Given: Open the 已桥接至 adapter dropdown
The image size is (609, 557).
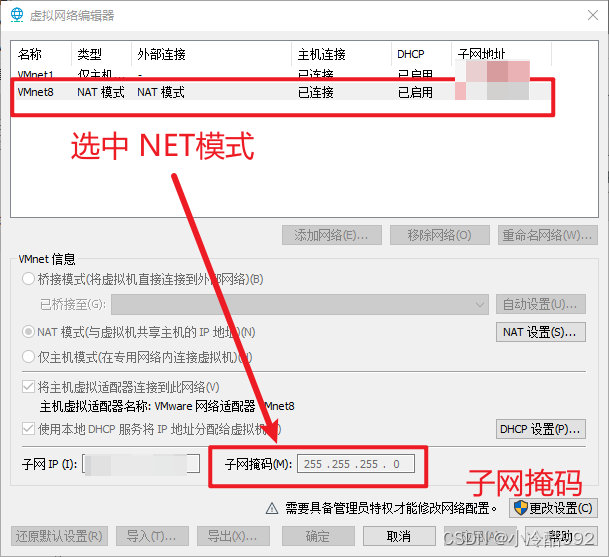Looking at the screenshot, I should point(298,304).
